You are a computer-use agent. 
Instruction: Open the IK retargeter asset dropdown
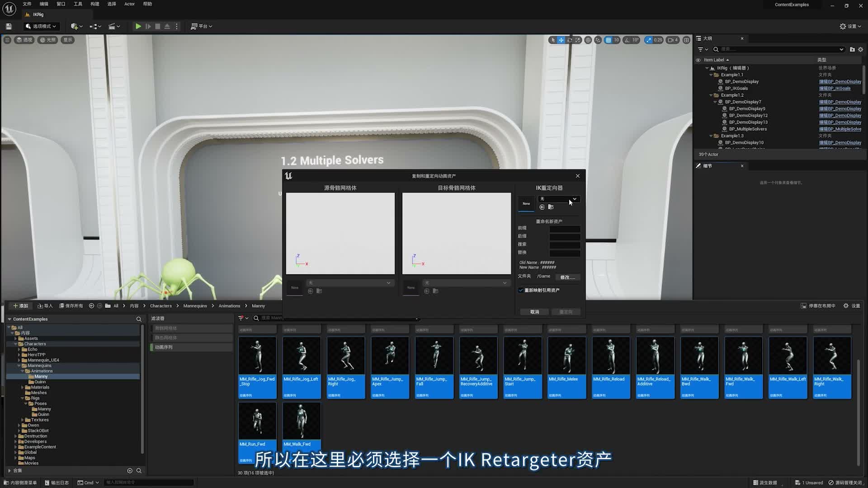point(559,199)
